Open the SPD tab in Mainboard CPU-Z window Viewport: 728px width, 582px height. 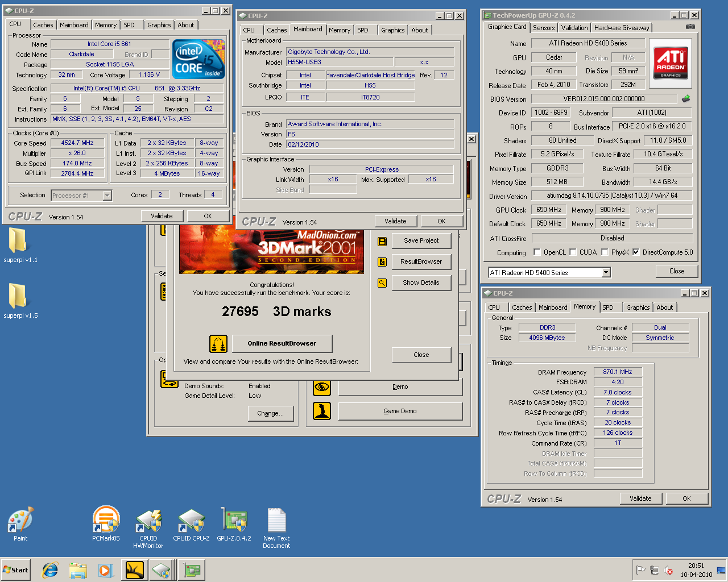point(363,30)
